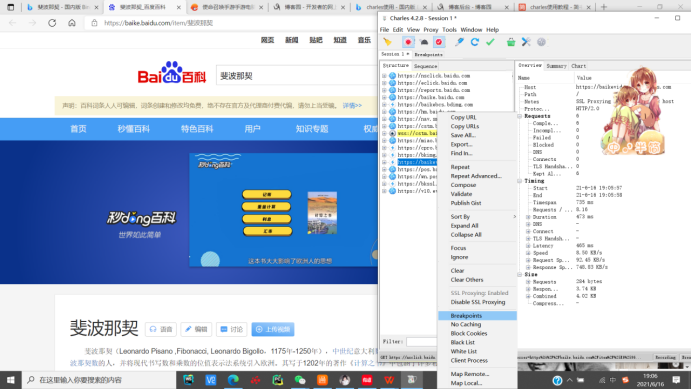Screen dimensions: 692x389
Task: Choose Repeat Advanced... in context menu
Action: (x=476, y=176)
